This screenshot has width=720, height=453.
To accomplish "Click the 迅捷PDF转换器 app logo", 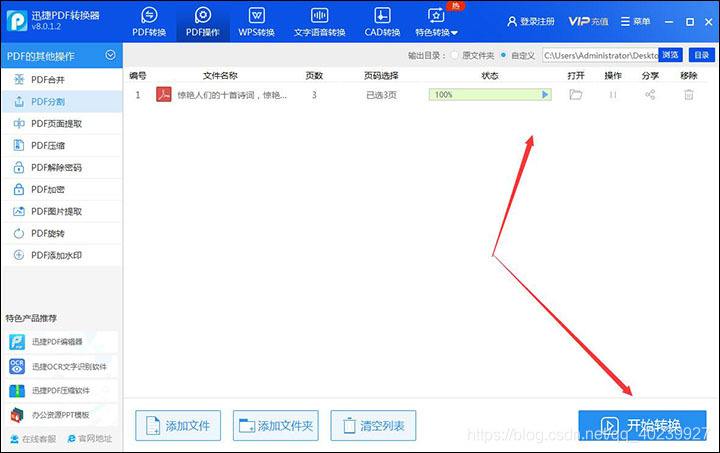I will [17, 21].
